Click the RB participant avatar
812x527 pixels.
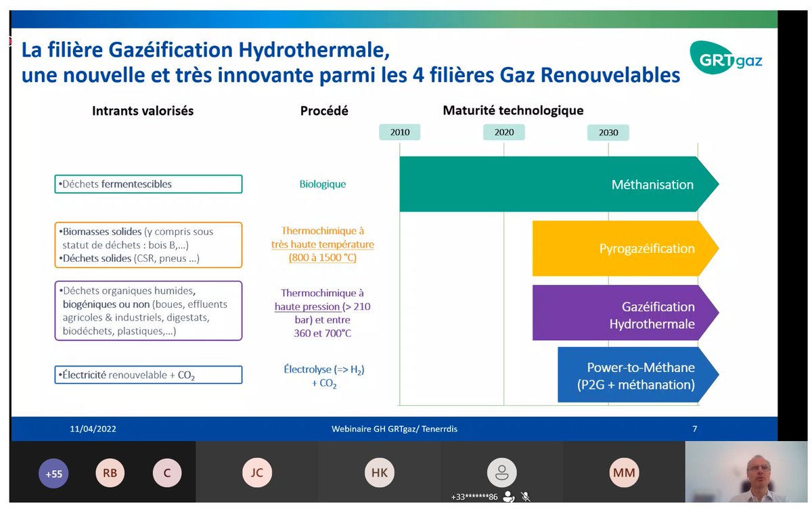coord(110,473)
